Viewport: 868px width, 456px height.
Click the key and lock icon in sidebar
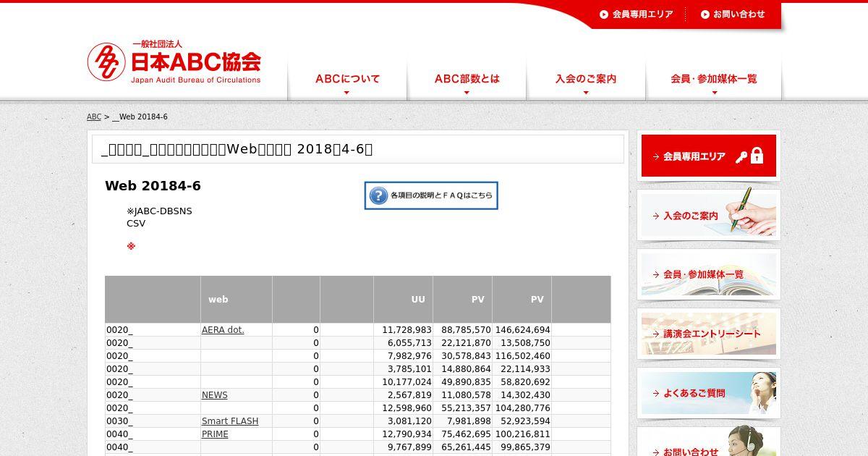pos(750,156)
